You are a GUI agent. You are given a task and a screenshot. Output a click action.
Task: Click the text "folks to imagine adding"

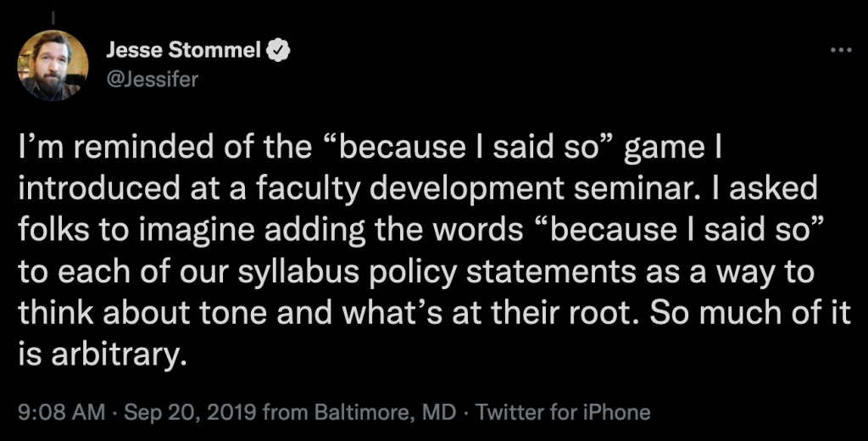192,231
